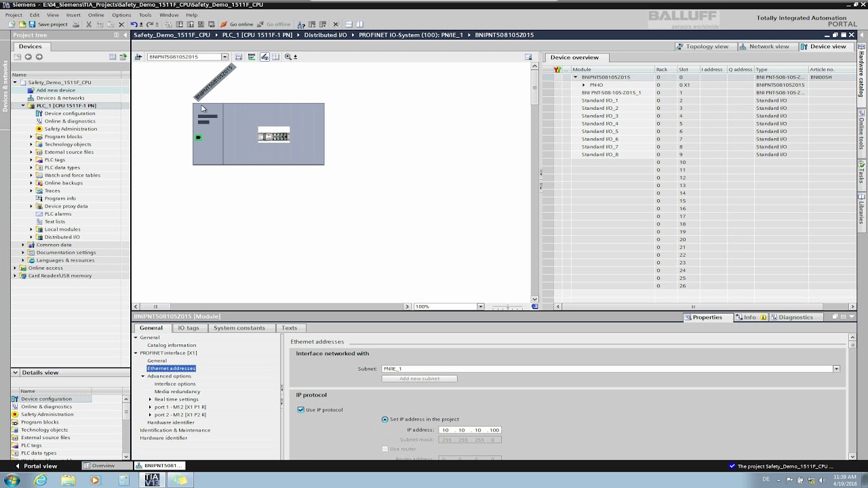This screenshot has width=868, height=488.
Task: Open the Options menu
Action: click(x=121, y=14)
